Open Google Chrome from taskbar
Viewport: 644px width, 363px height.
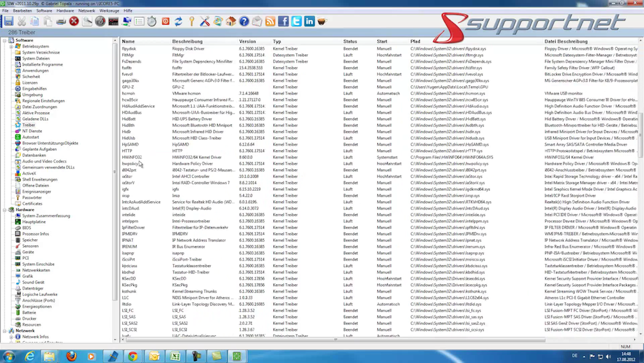coord(133,356)
